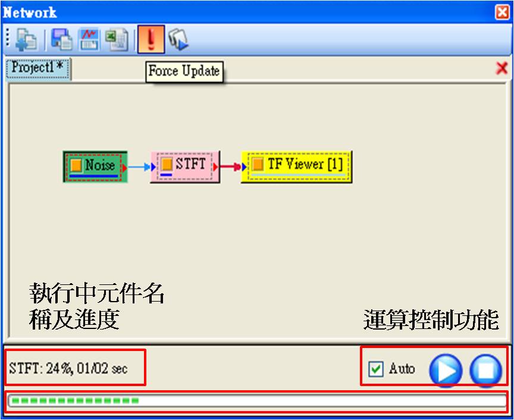The height and width of the screenshot is (420, 514).
Task: Click the orange icon inside STFT node
Action: pos(167,164)
